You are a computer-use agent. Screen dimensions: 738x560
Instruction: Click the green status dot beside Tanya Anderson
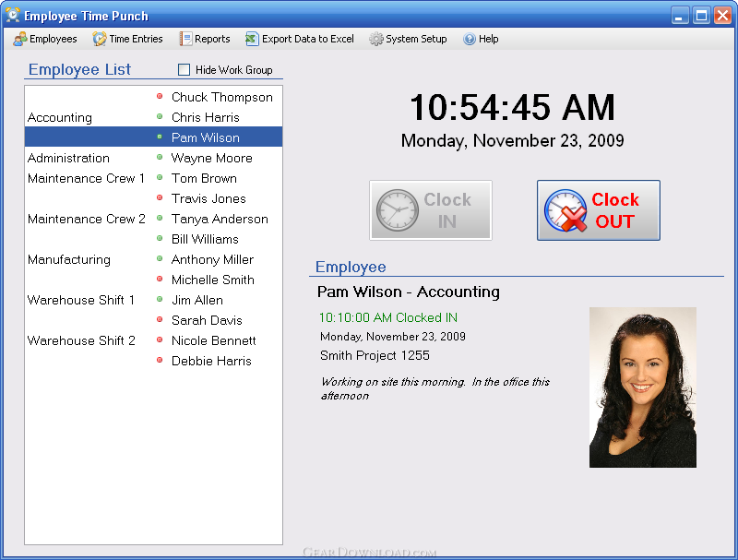pos(160,218)
